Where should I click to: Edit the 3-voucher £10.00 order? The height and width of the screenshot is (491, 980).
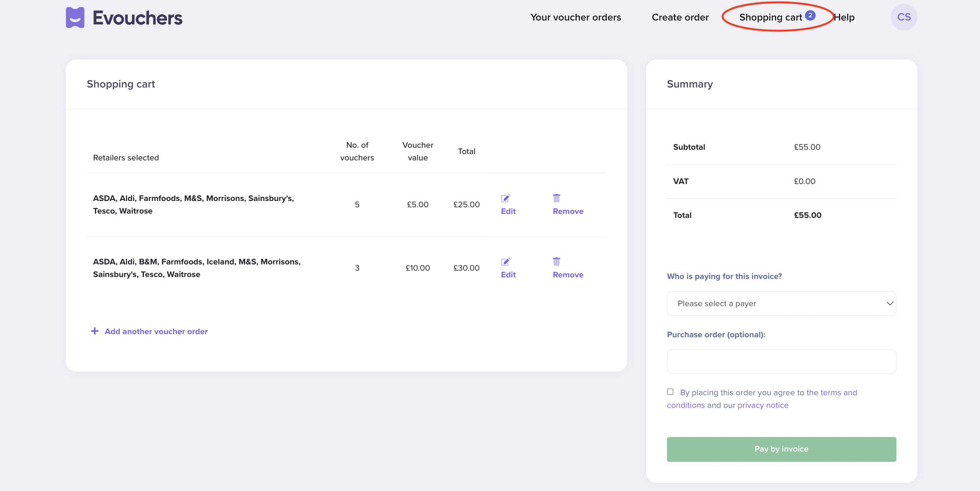(x=508, y=275)
